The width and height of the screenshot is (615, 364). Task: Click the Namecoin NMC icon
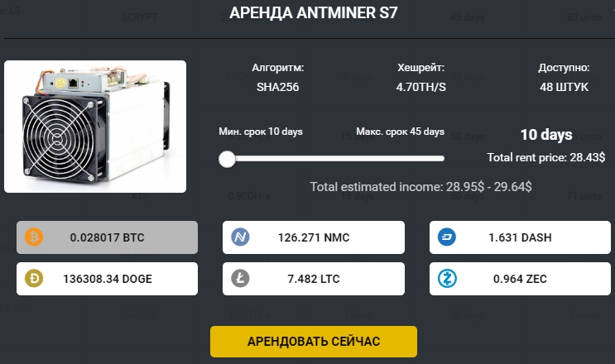pos(241,237)
